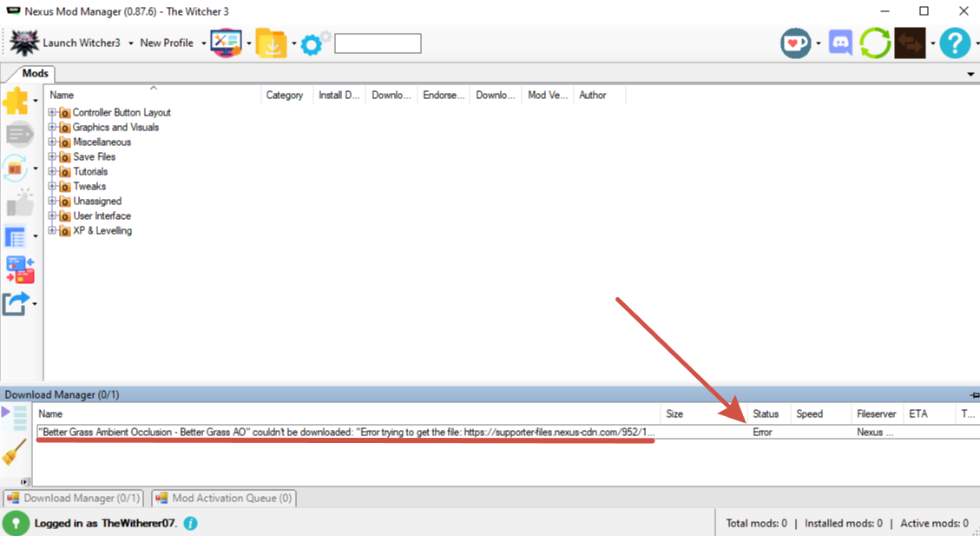
Task: Click the export mod list arrow icon
Action: (x=16, y=304)
